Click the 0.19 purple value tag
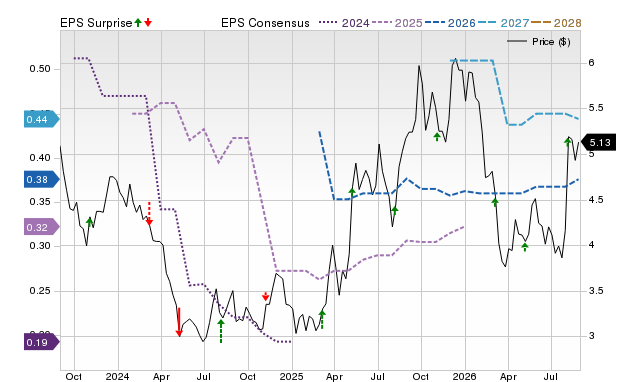Viewport: 640px width, 382px height. [x=42, y=342]
